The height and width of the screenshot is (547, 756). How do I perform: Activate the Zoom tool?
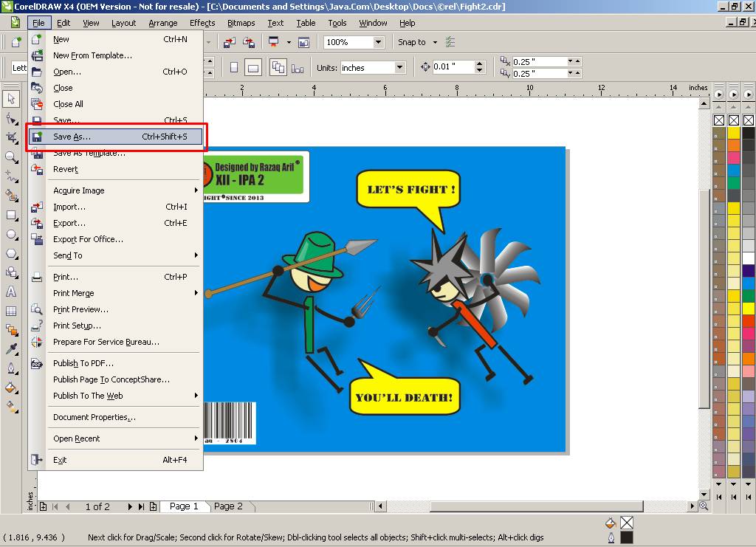point(12,156)
